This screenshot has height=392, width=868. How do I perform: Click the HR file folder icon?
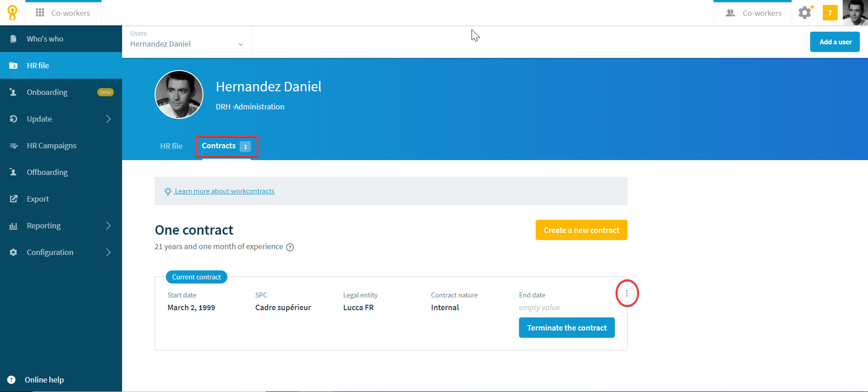[14, 66]
